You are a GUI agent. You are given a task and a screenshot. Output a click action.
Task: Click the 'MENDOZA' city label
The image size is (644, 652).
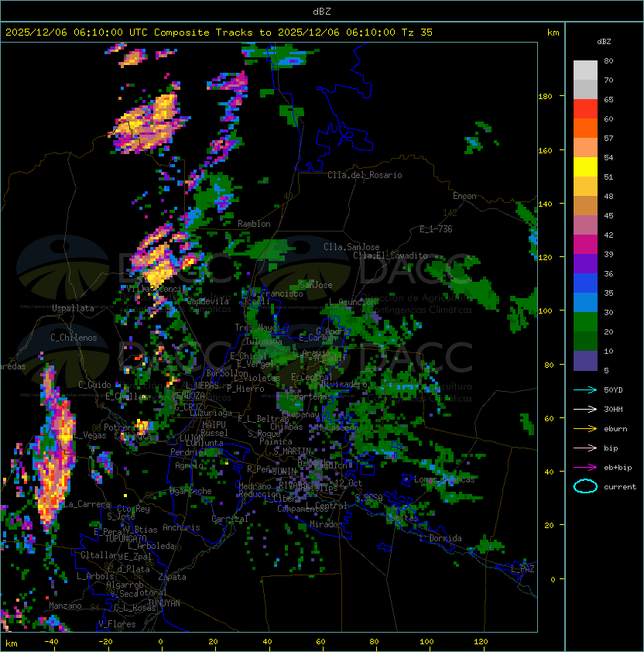point(188,395)
